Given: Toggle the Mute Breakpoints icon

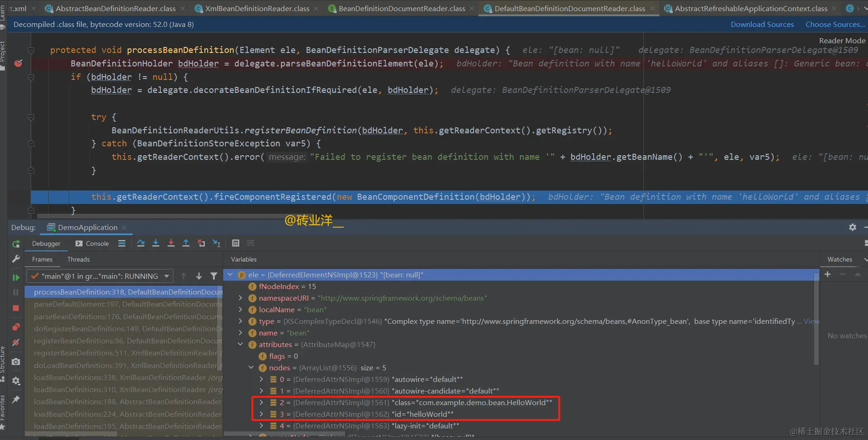Looking at the screenshot, I should pos(16,342).
